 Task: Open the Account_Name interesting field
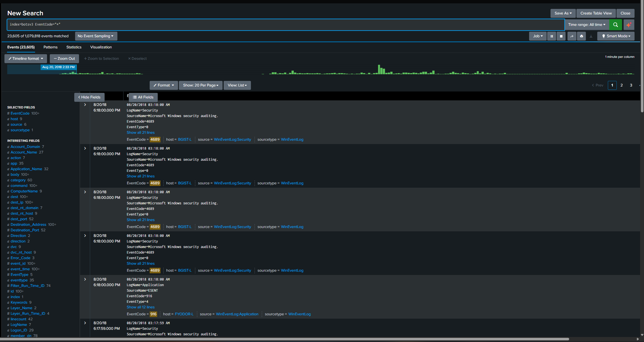pos(24,152)
